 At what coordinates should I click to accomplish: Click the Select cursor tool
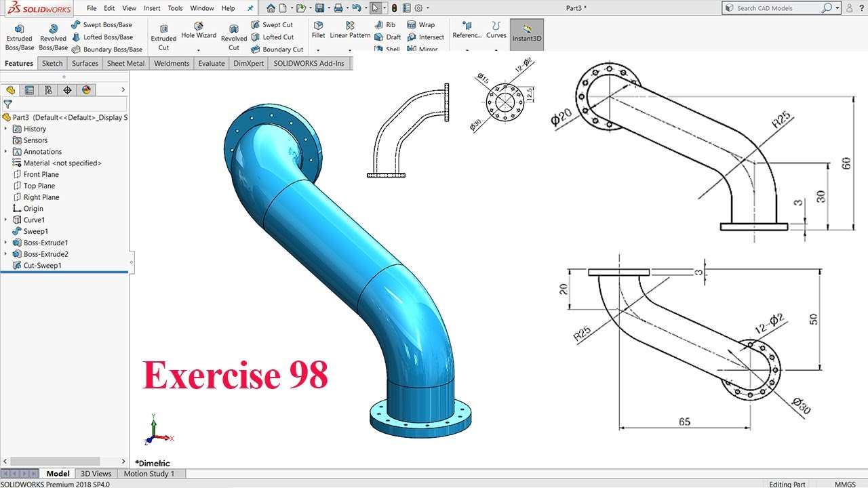(x=376, y=8)
